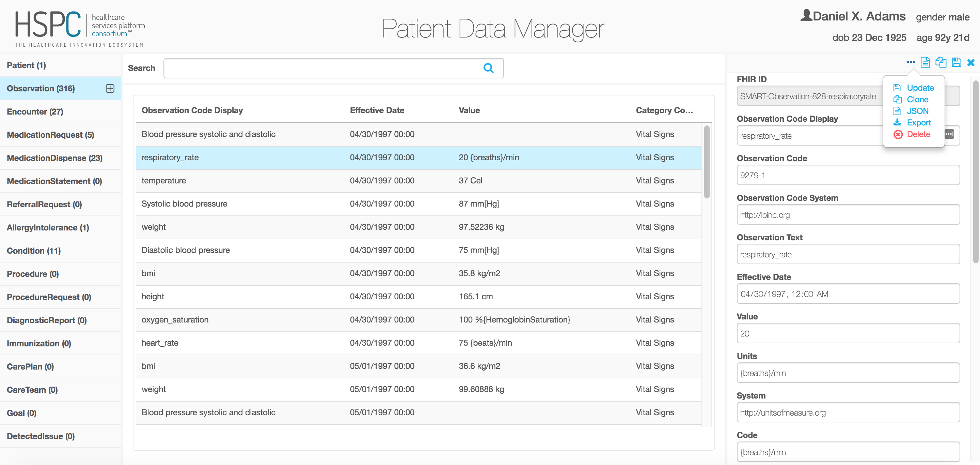Click the clone copy icon in toolbar
The width and height of the screenshot is (980, 465).
(941, 62)
